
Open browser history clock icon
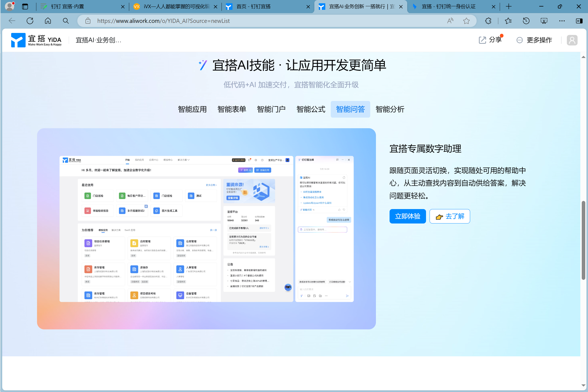tap(526, 21)
